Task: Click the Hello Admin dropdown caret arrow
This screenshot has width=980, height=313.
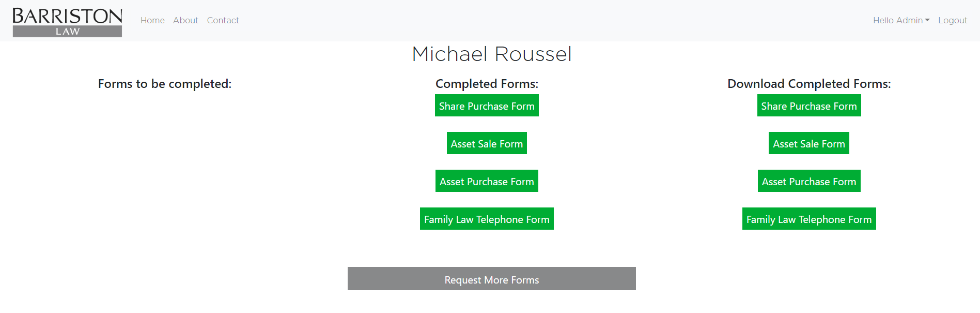Action: (927, 20)
